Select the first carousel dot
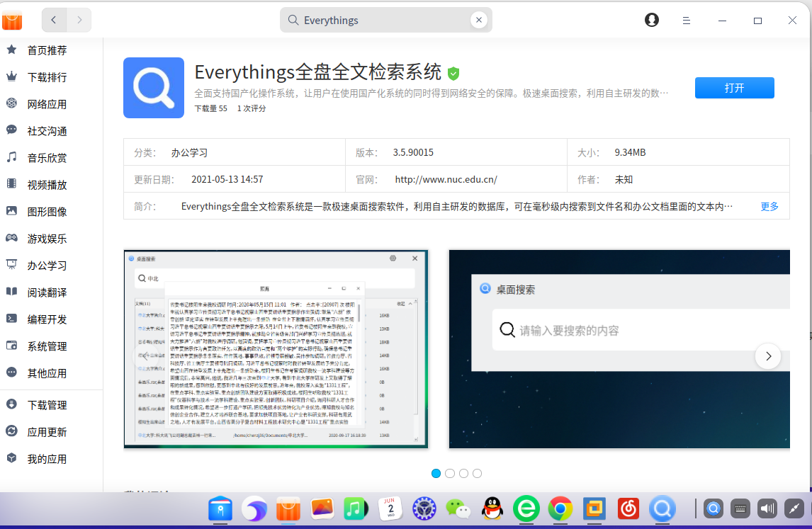812x529 pixels. click(x=436, y=473)
